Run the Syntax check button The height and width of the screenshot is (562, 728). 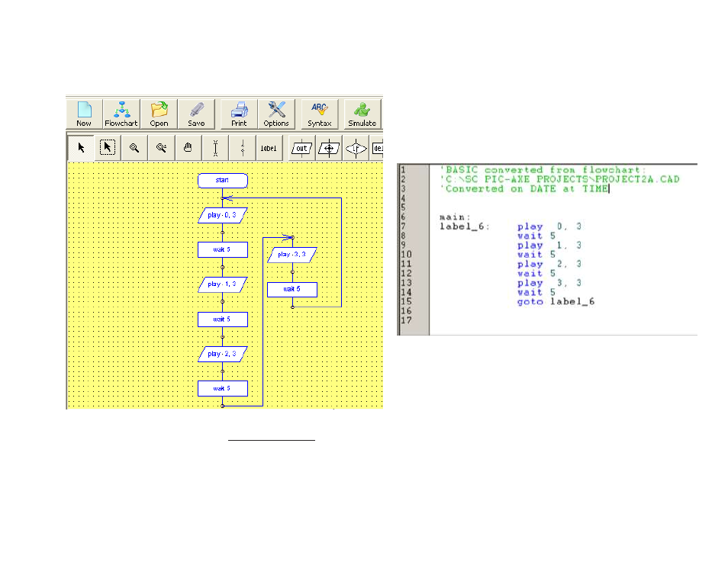click(x=320, y=114)
